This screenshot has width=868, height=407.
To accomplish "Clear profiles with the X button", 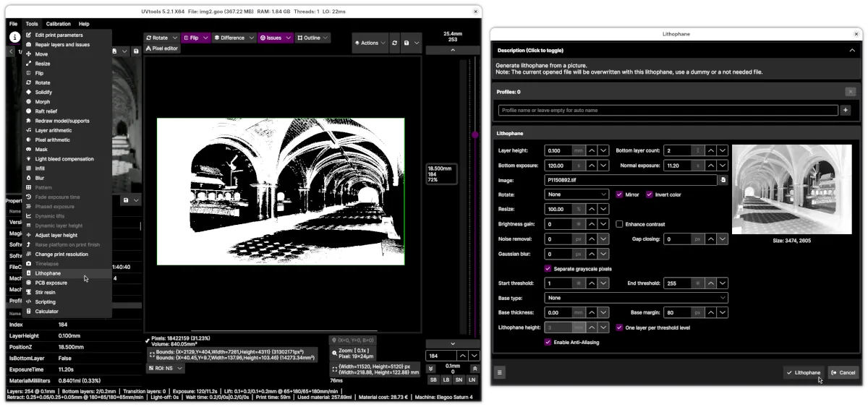I will coord(850,92).
